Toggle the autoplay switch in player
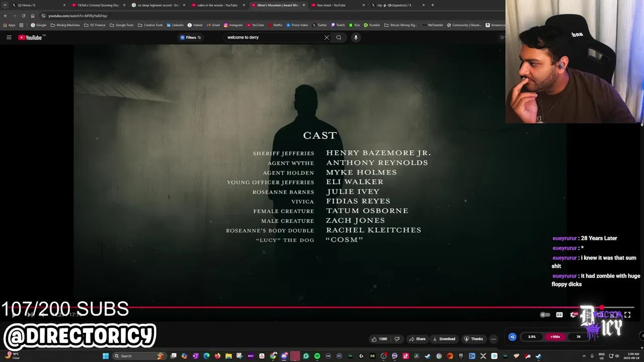Image resolution: width=644 pixels, height=362 pixels. click(545, 315)
